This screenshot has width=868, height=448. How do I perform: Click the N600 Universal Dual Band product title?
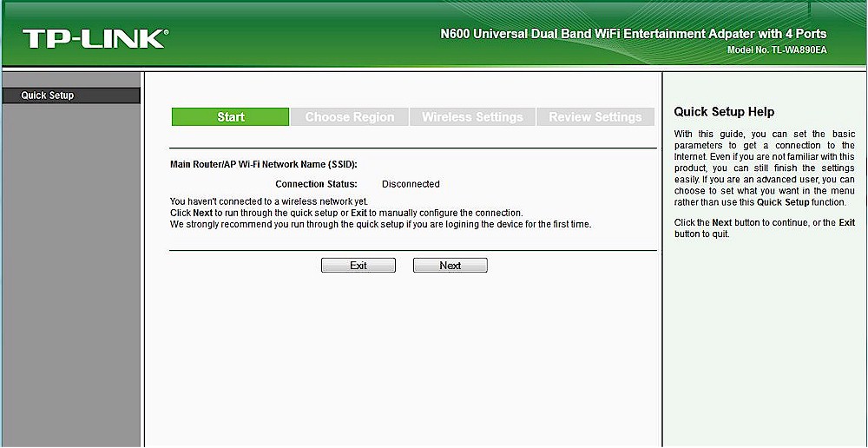[634, 34]
